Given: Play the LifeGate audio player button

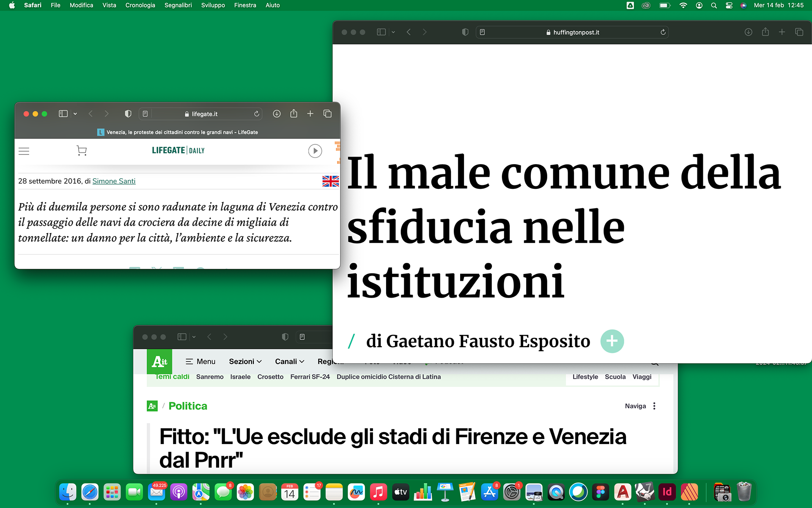Looking at the screenshot, I should [315, 151].
